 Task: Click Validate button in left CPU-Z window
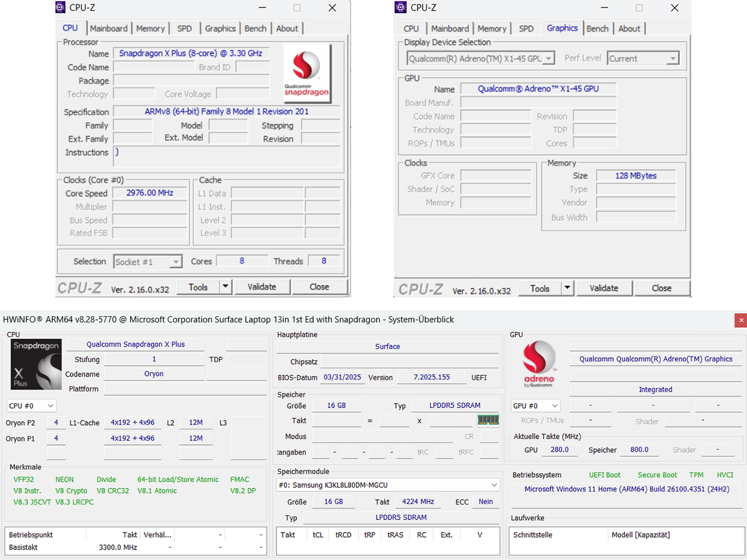pos(261,287)
